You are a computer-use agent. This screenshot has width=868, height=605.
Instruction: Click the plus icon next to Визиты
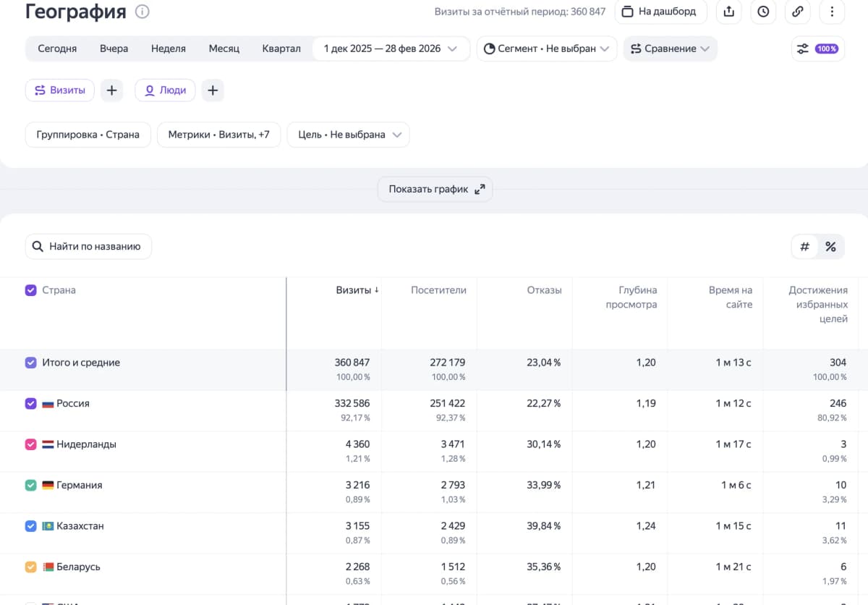[x=111, y=90]
